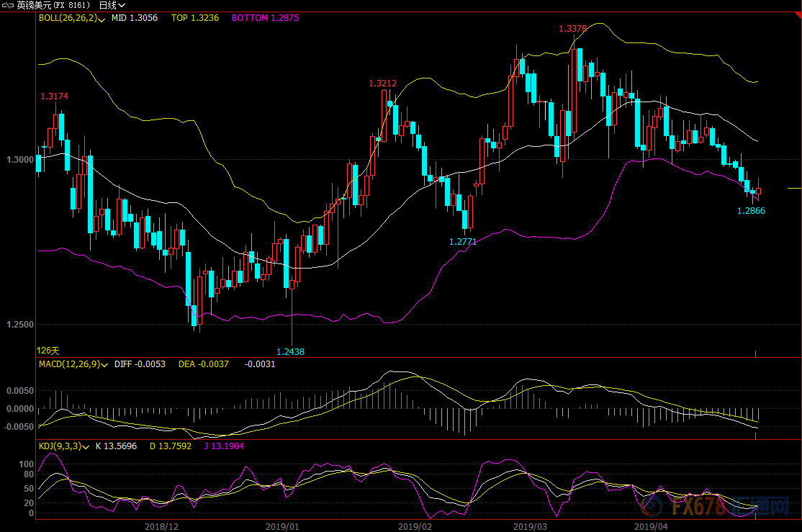Click the 1.3212 high price label
Screen dimensions: 802x532
[x=382, y=84]
